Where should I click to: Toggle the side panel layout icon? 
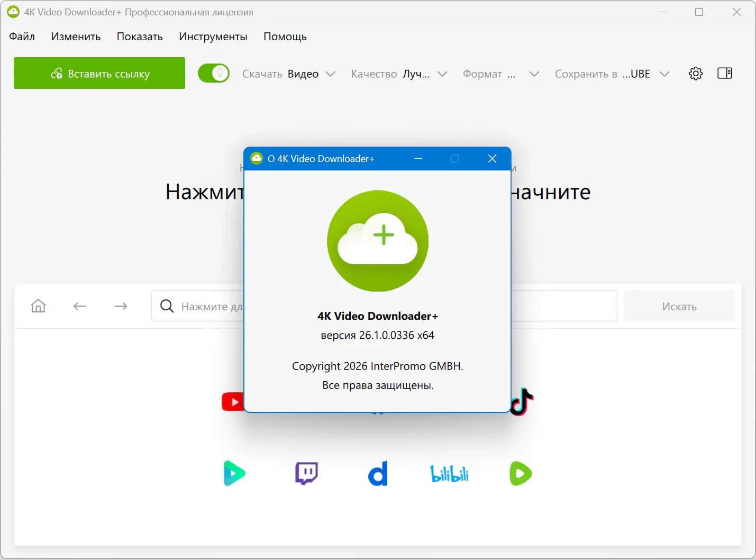click(725, 73)
